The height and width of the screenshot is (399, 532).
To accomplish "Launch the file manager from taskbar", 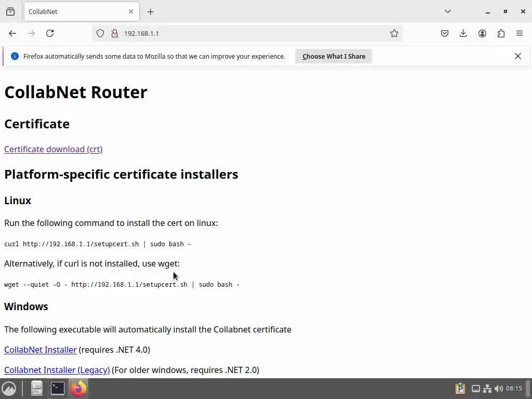I will pos(37,389).
